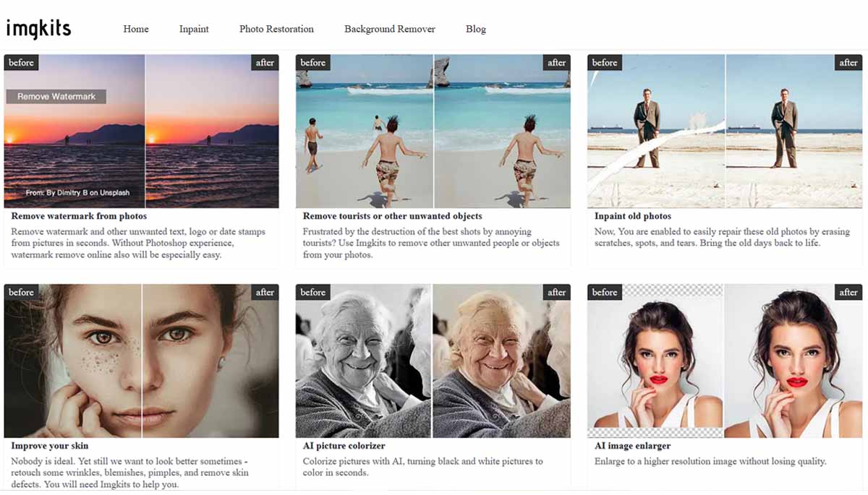This screenshot has width=868, height=495.
Task: Click the 'Inpaint old photos' heading
Action: click(x=633, y=216)
